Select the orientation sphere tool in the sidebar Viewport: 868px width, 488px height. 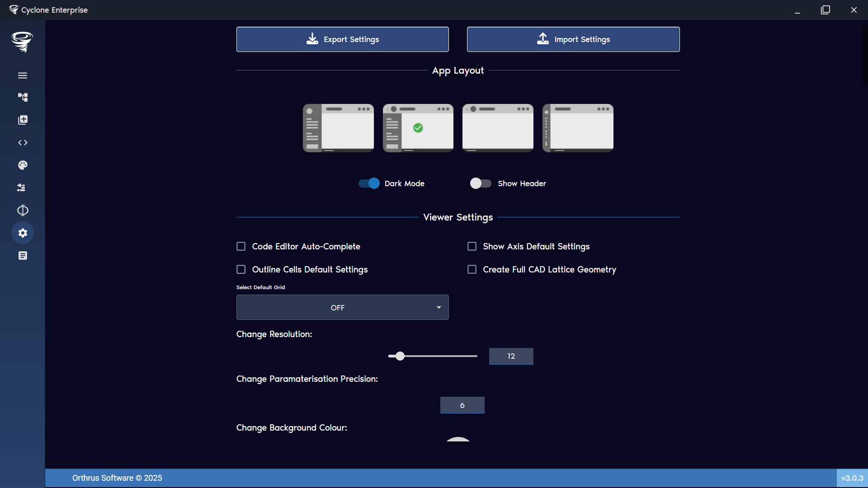point(23,210)
